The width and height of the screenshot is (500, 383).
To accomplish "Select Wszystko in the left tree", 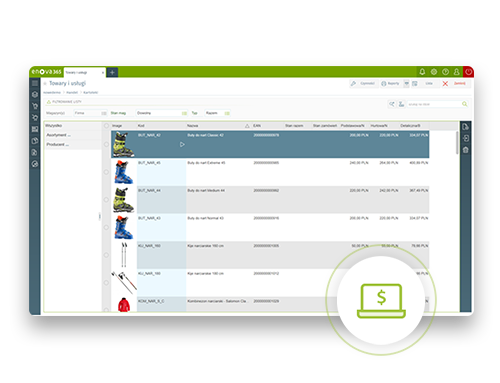I will point(54,126).
